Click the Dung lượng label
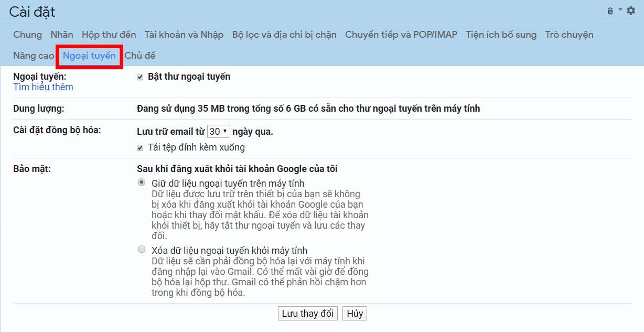Screen dimensions: 644x332 click(x=38, y=109)
